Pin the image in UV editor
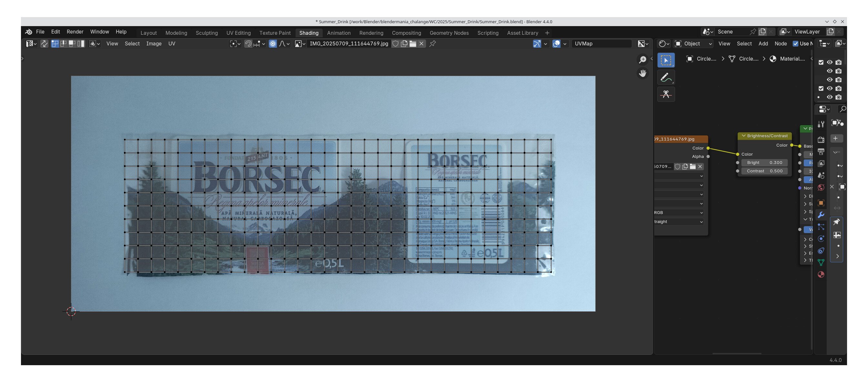This screenshot has height=390, width=868. tap(433, 44)
